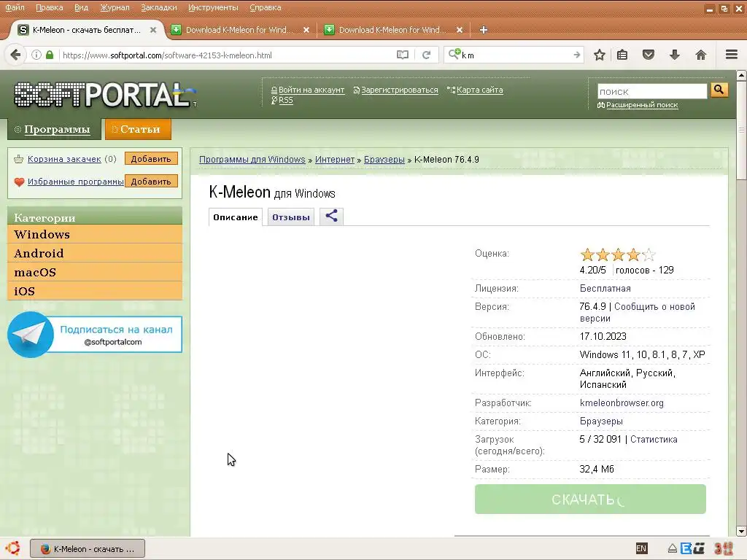Open the RSS link

click(x=285, y=100)
